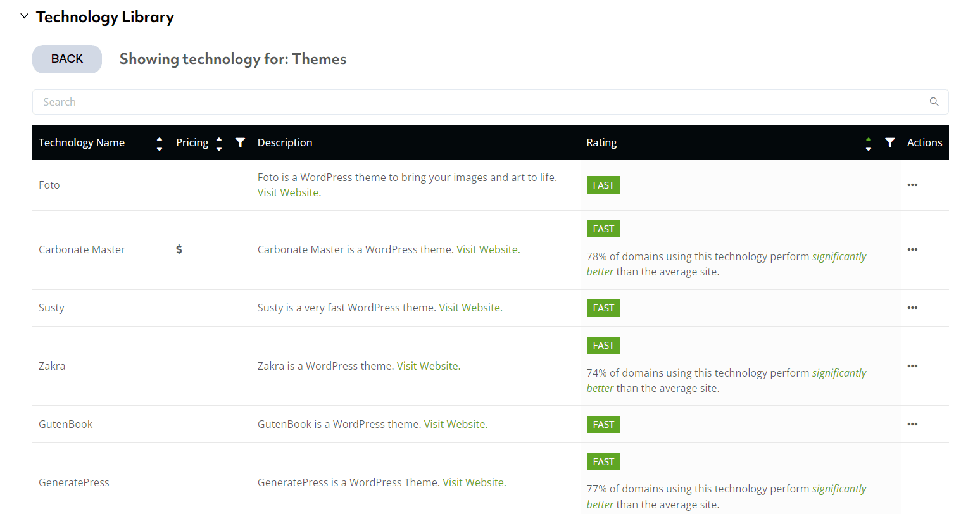Image resolution: width=980 pixels, height=514 pixels.
Task: Open the Pricing filter funnel icon
Action: (x=240, y=142)
